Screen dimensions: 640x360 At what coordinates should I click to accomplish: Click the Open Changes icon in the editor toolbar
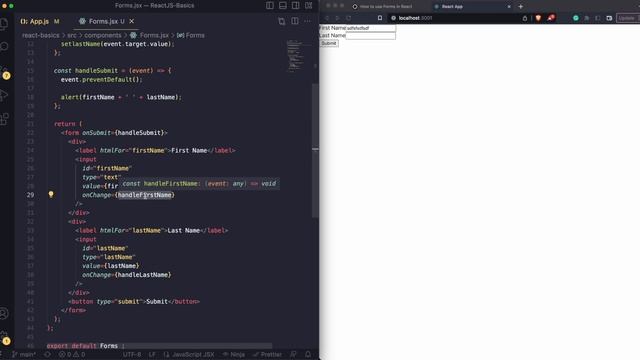tap(282, 21)
